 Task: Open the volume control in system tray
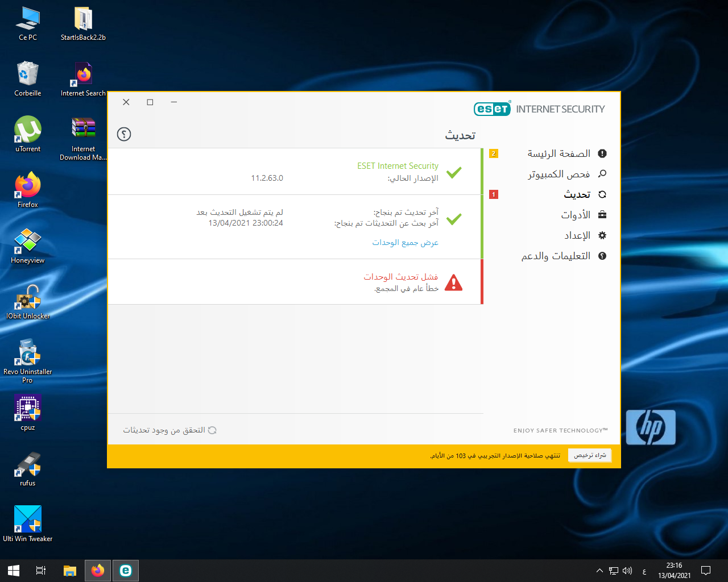point(627,571)
